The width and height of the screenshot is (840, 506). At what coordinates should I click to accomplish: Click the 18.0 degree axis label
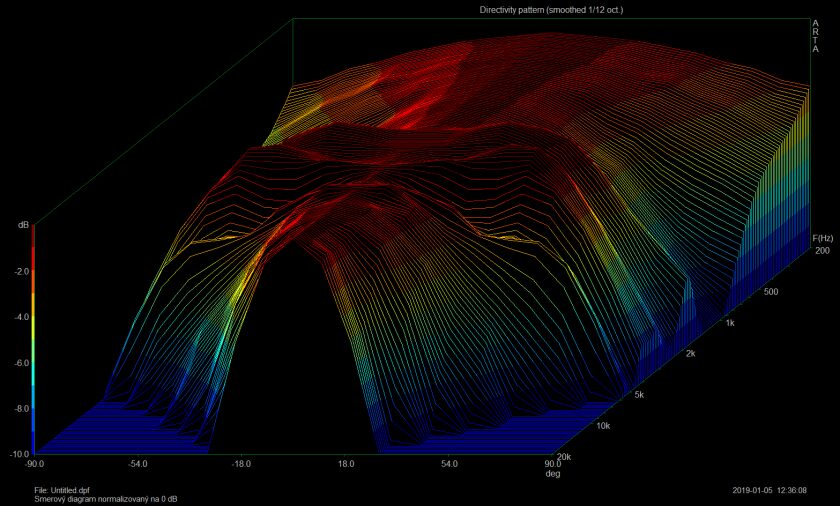coord(346,464)
